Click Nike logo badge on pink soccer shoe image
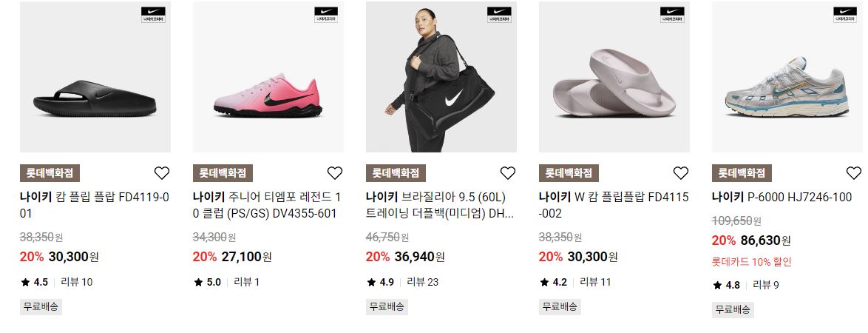The image size is (868, 333). click(326, 14)
